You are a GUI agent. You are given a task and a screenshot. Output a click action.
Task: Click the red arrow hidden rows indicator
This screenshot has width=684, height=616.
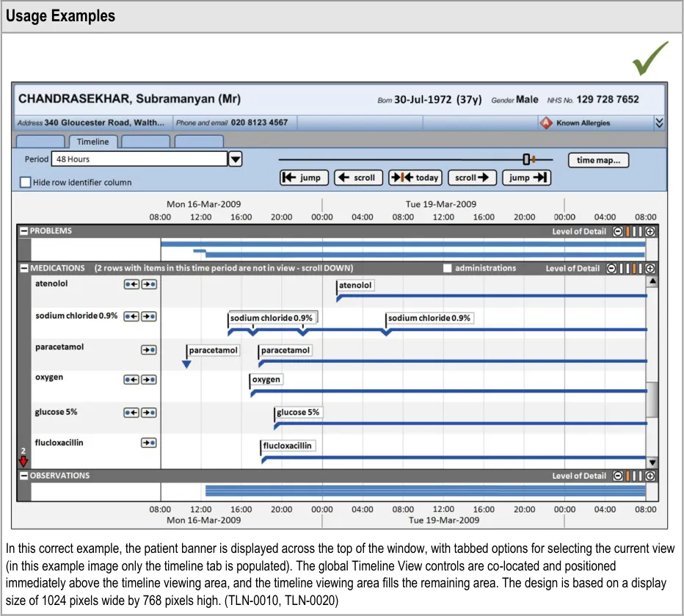point(23,461)
